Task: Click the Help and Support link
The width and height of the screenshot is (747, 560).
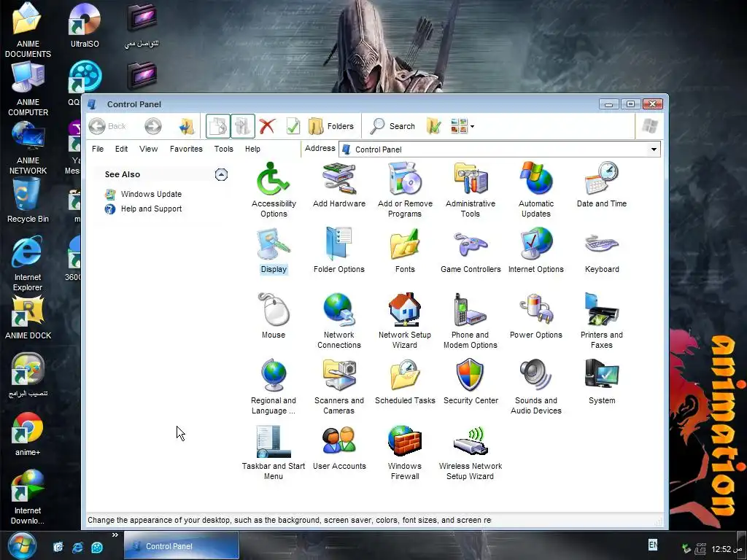Action: click(151, 209)
